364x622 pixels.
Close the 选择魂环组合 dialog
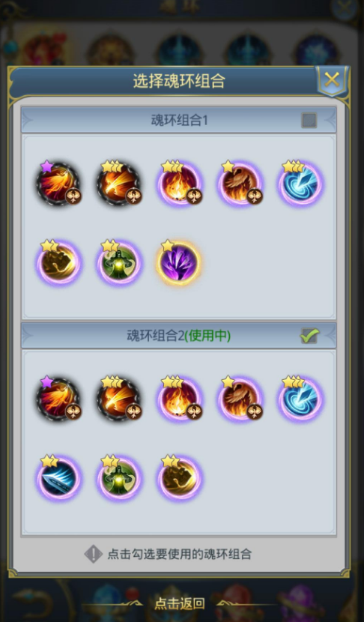point(332,80)
